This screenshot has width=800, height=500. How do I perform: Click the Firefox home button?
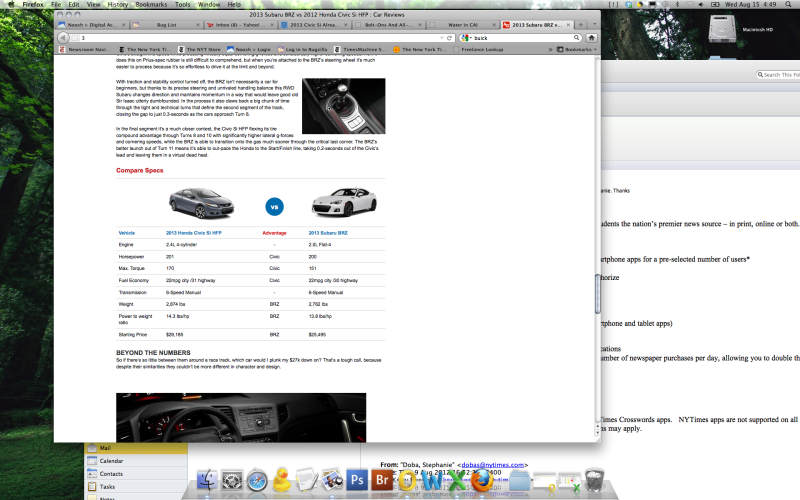pos(591,38)
